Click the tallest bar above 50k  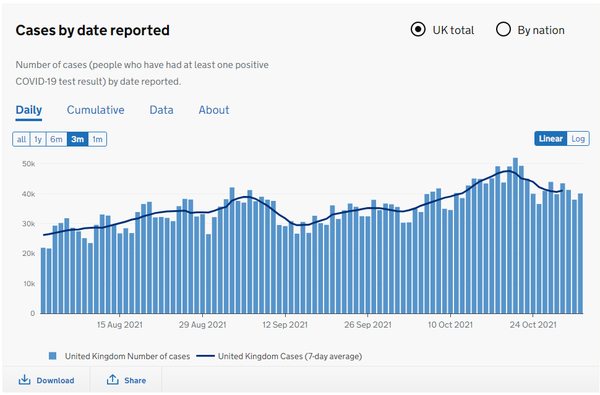515,235
